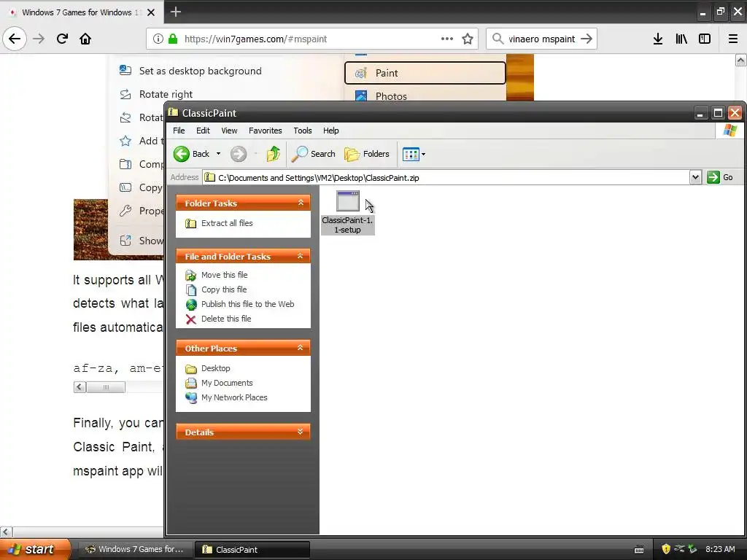Open the Edit menu
This screenshot has height=560, width=747.
(203, 131)
